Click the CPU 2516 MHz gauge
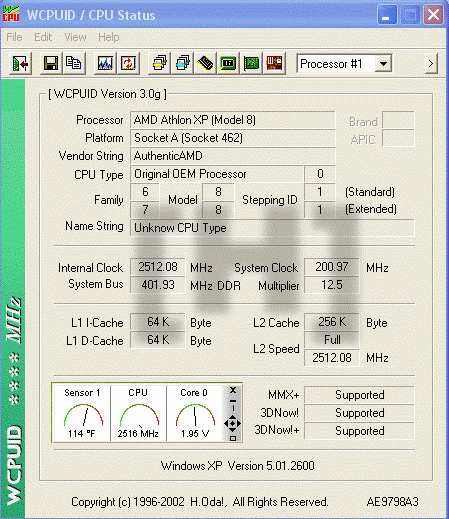This screenshot has width=449, height=519. [138, 413]
